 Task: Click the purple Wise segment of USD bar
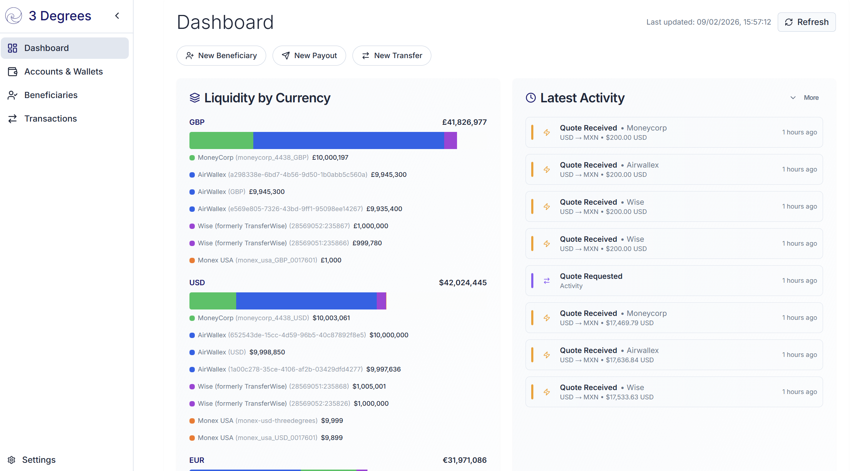tap(381, 301)
